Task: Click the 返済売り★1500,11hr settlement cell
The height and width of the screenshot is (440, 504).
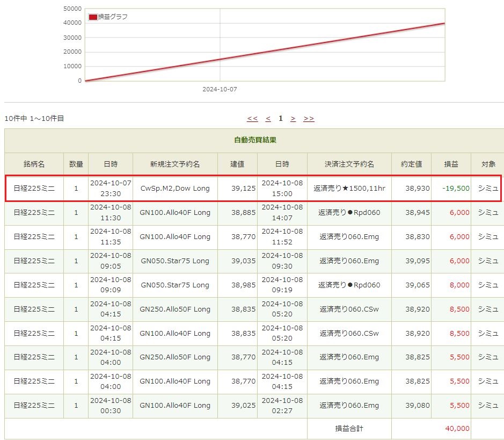Action: [349, 189]
